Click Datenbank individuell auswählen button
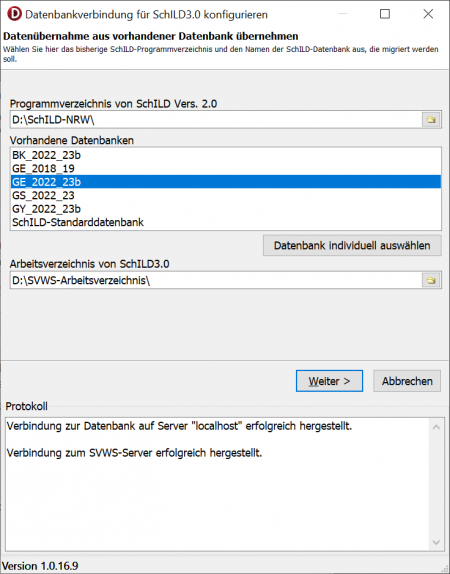 click(352, 245)
